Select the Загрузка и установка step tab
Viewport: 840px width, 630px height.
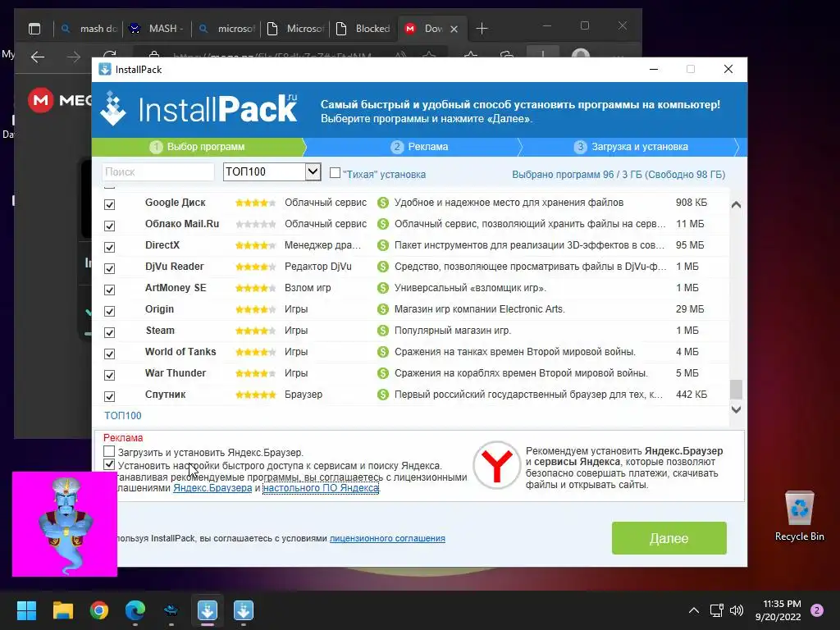click(631, 147)
